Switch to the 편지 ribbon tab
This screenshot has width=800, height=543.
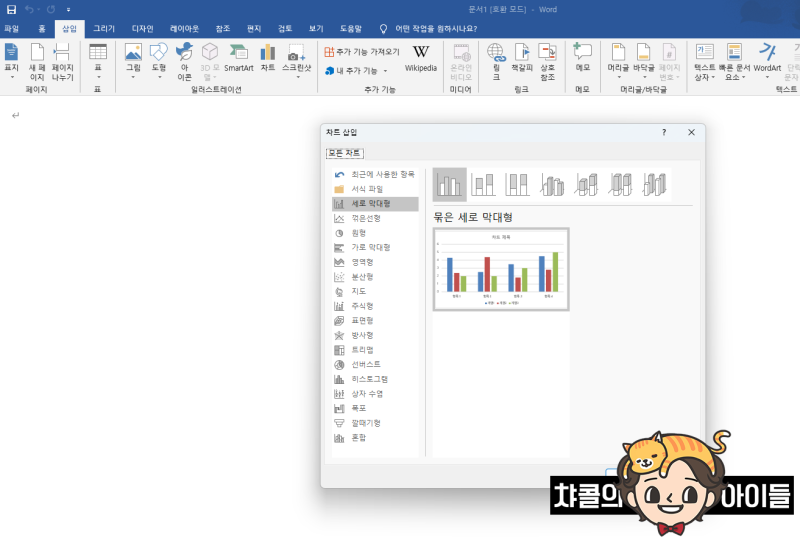pos(254,29)
